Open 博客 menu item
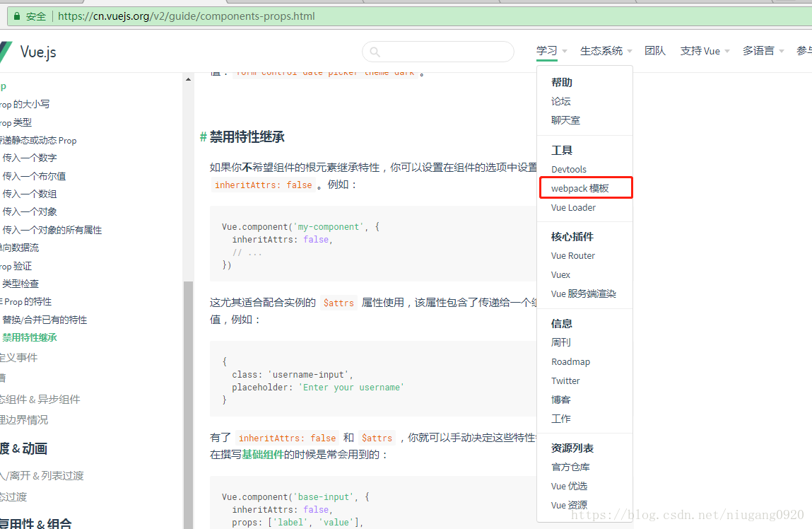 [561, 400]
